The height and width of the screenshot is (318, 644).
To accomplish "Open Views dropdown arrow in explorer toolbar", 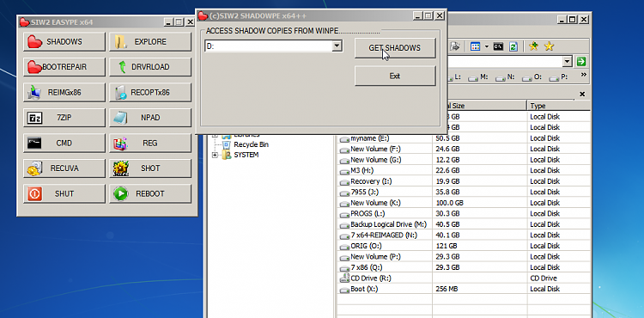I will pyautogui.click(x=486, y=46).
